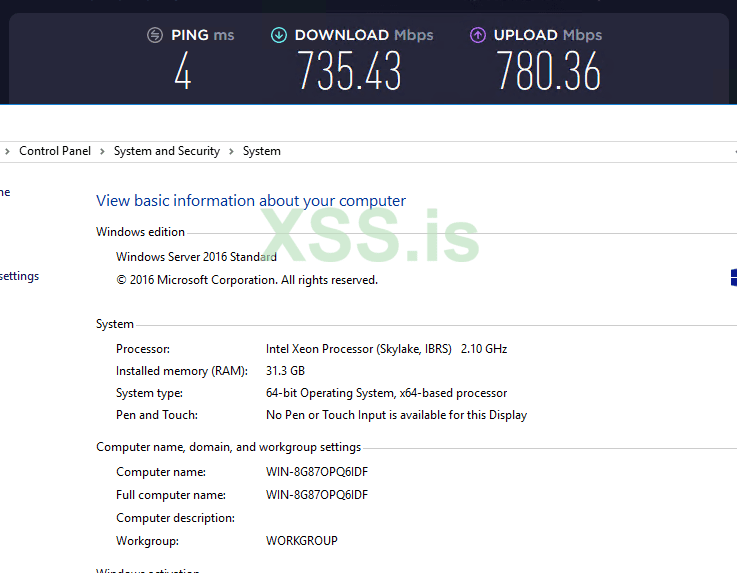
Task: Expand chevron after Control Panel
Action: pyautogui.click(x=102, y=151)
